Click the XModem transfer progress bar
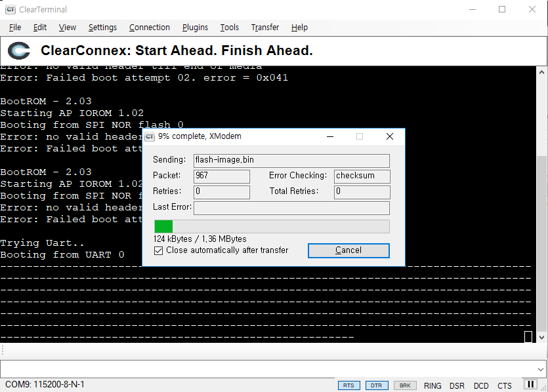This screenshot has width=548, height=392. coord(272,227)
